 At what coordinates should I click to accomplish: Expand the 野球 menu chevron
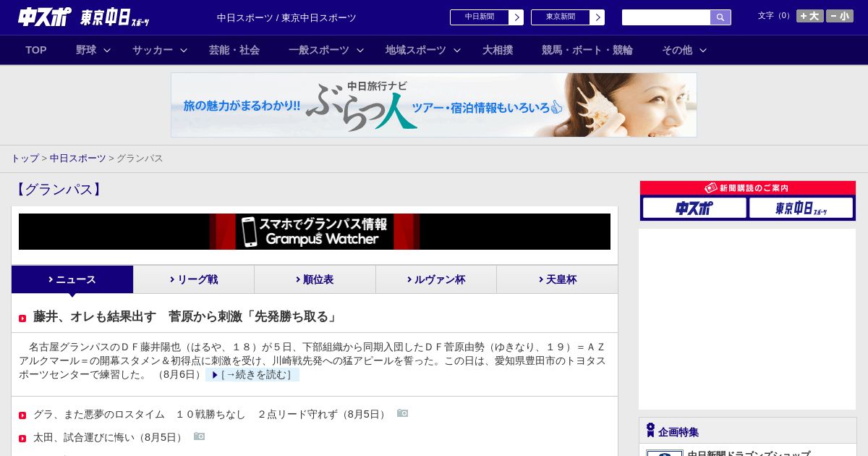[x=107, y=51]
